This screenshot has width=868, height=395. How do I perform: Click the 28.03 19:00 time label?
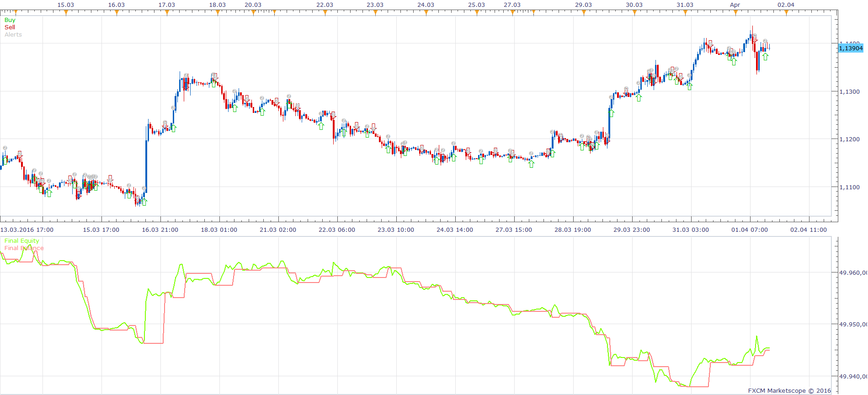click(573, 230)
